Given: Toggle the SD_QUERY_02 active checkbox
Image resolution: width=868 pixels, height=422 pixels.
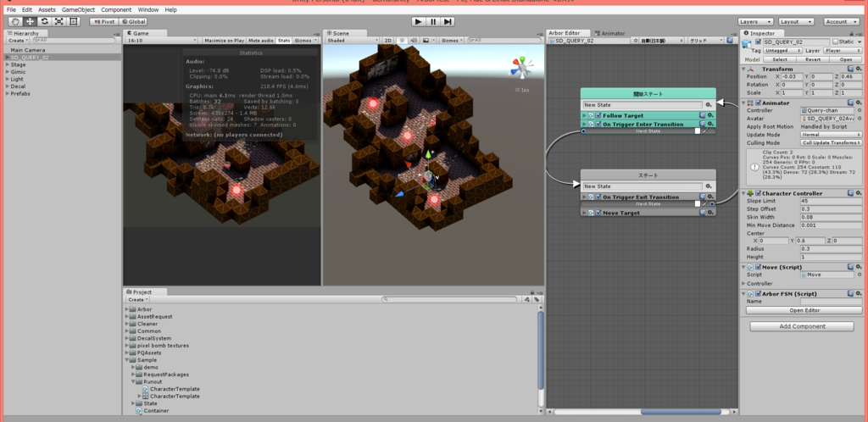Looking at the screenshot, I should click(759, 42).
